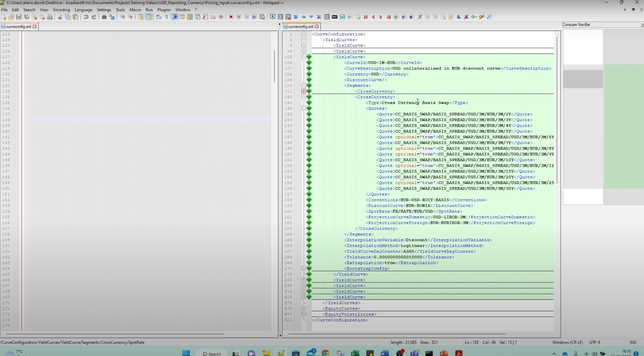Toggle synchronize vertical scrolling button
Image resolution: width=644 pixels, height=356 pixels.
click(141, 17)
